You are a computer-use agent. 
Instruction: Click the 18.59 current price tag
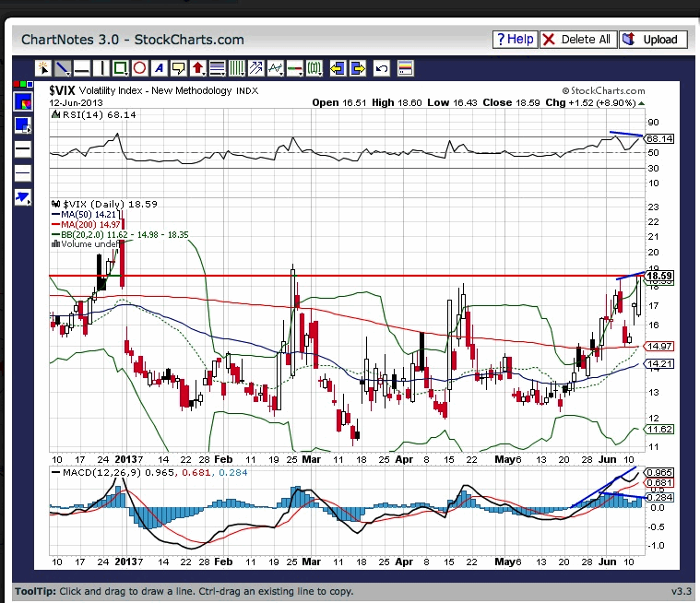click(659, 276)
